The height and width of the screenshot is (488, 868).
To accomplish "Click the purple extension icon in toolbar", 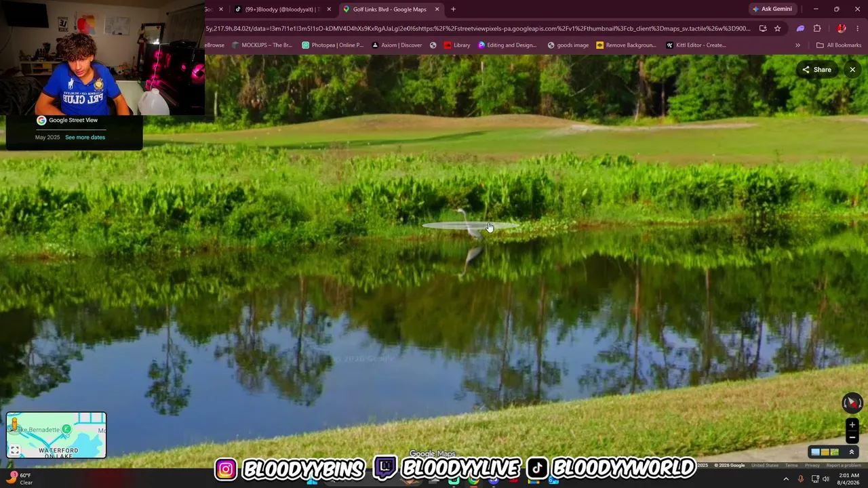I will tap(800, 28).
